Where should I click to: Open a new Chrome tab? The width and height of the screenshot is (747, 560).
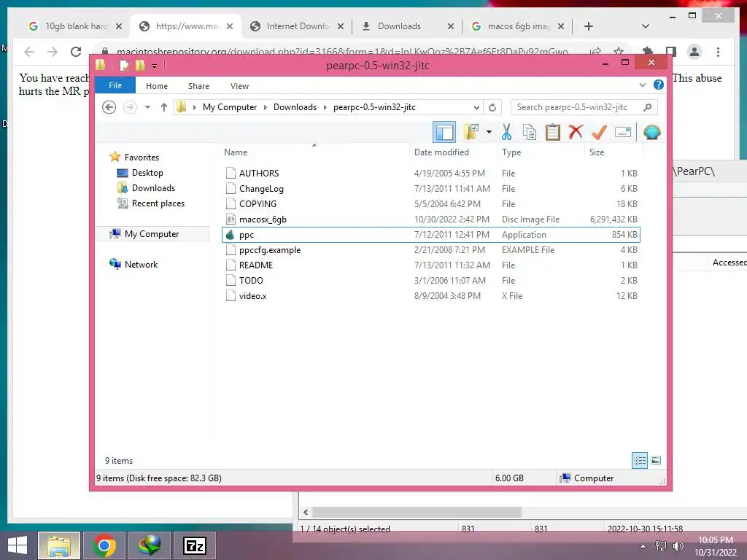click(x=589, y=26)
